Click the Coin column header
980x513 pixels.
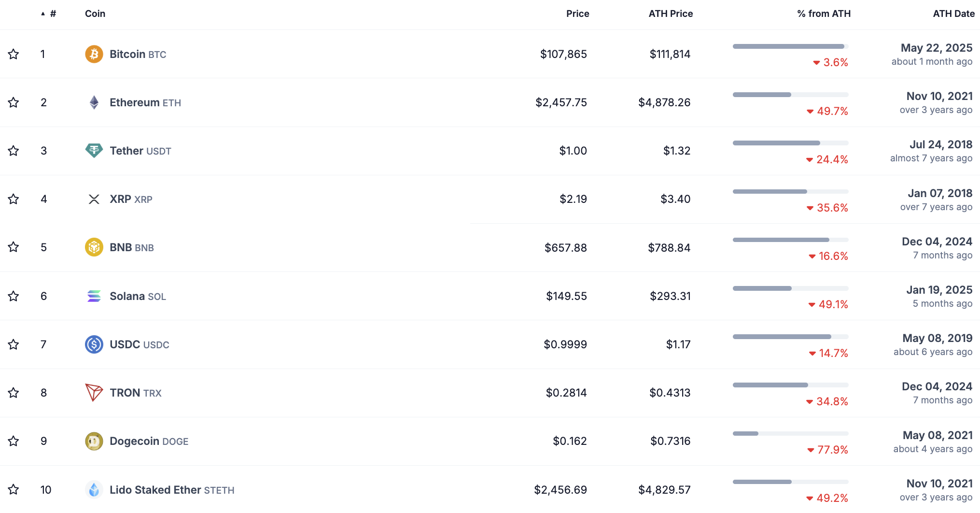pos(95,14)
